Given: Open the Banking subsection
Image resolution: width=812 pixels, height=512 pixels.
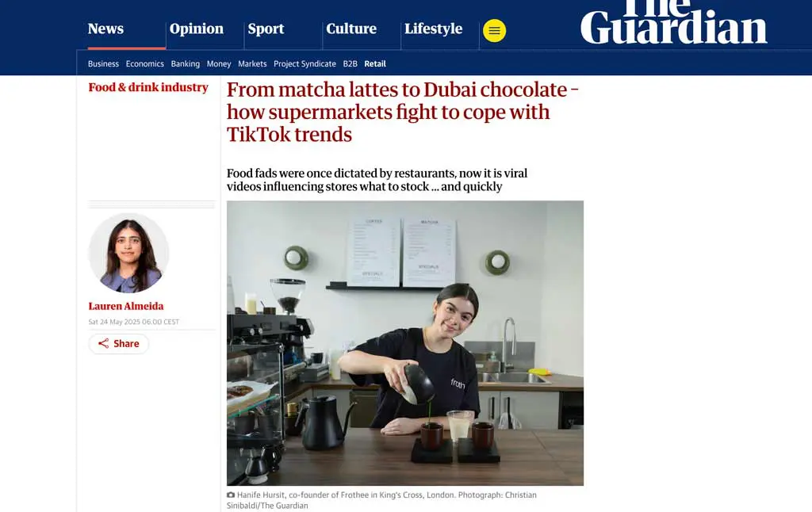Looking at the screenshot, I should [x=185, y=63].
